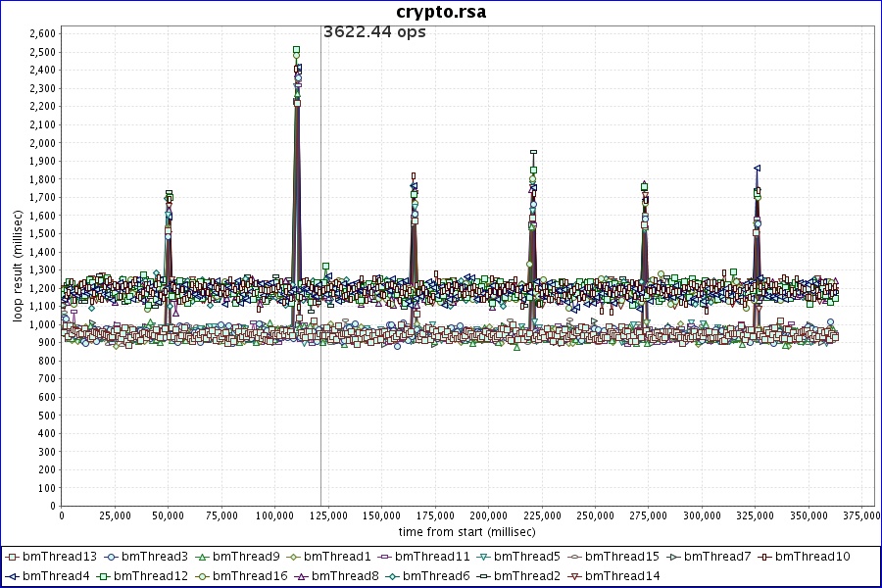Click the crypto.rsa chart title
Image resolution: width=882 pixels, height=588 pixels.
tap(441, 12)
